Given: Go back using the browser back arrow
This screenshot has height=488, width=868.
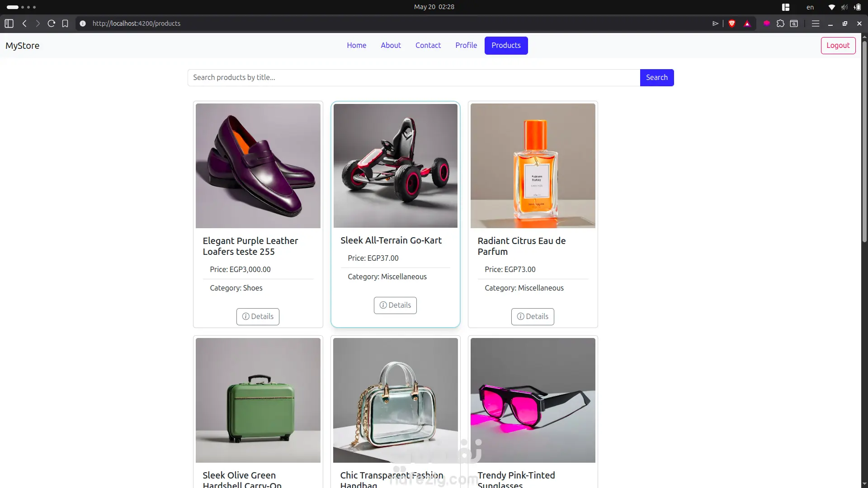Looking at the screenshot, I should [24, 23].
